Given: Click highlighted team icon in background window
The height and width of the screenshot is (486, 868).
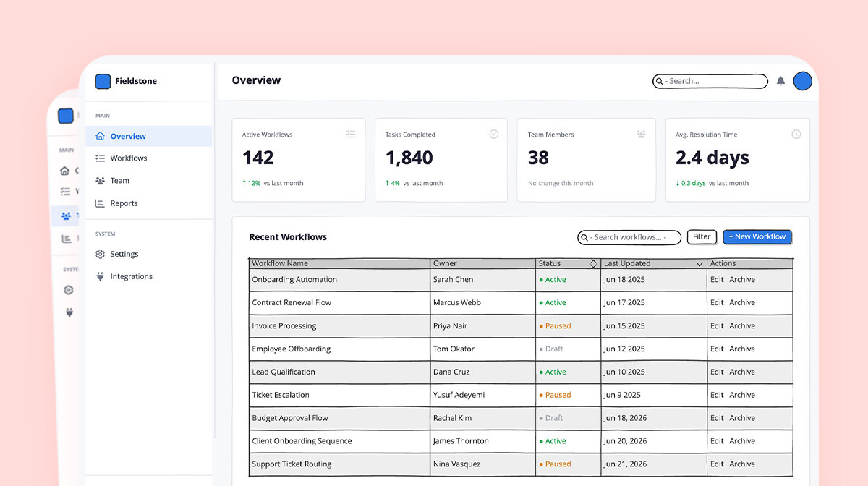Looking at the screenshot, I should [66, 216].
